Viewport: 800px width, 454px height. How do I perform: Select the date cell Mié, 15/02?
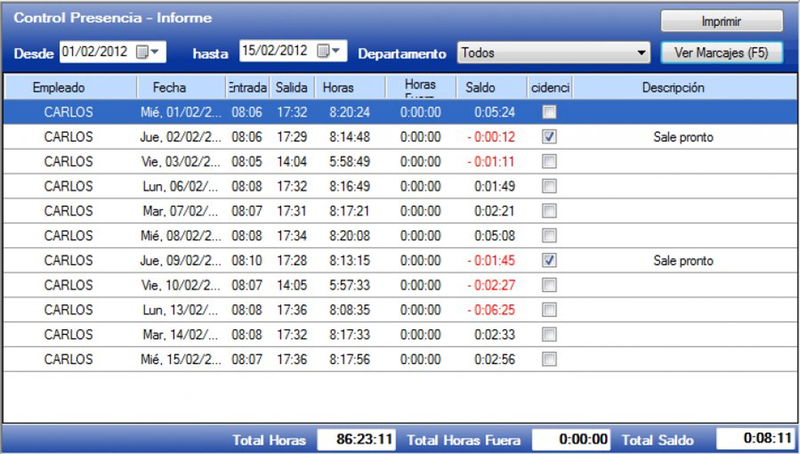pos(181,359)
